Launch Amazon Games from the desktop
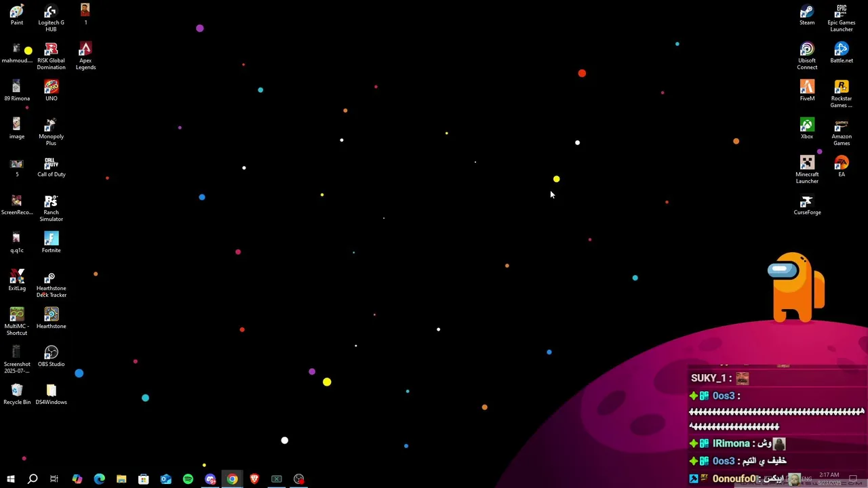 tap(842, 132)
